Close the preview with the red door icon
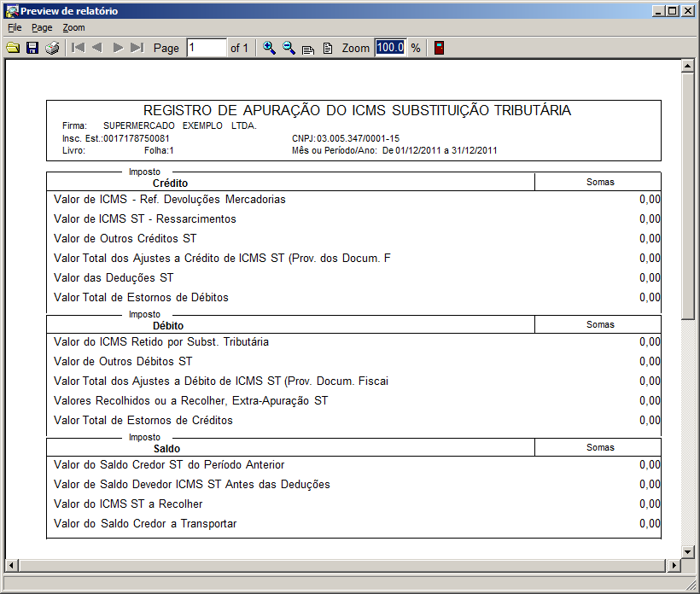The image size is (700, 594). (x=439, y=48)
